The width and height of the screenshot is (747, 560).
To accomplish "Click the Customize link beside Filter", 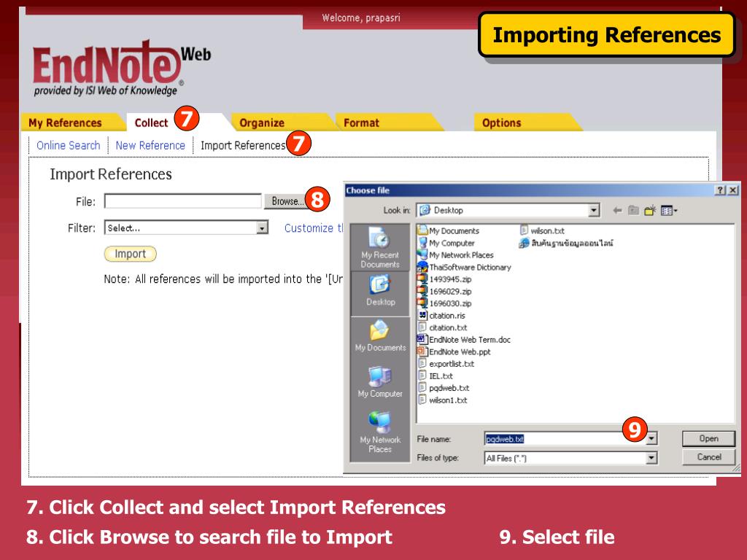I will (x=314, y=228).
